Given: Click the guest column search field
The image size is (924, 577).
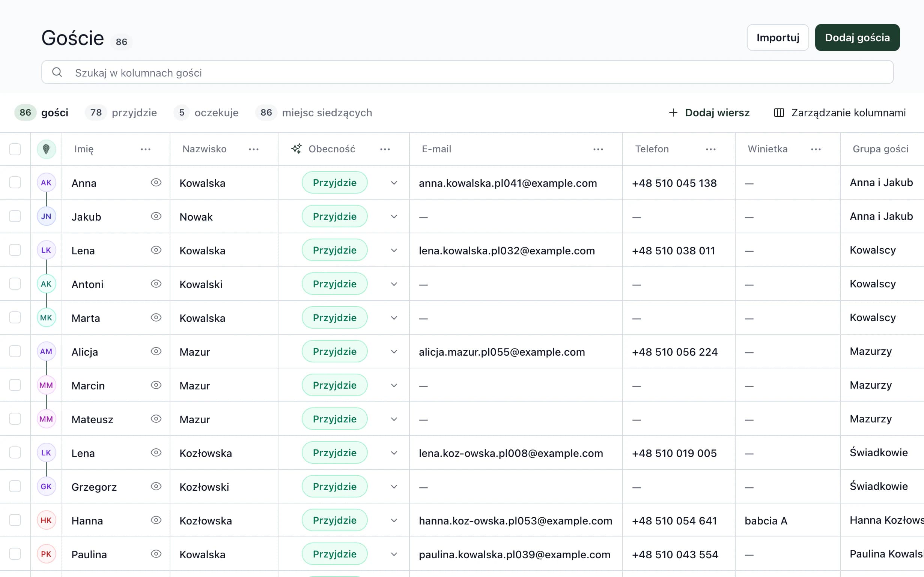Looking at the screenshot, I should click(467, 72).
